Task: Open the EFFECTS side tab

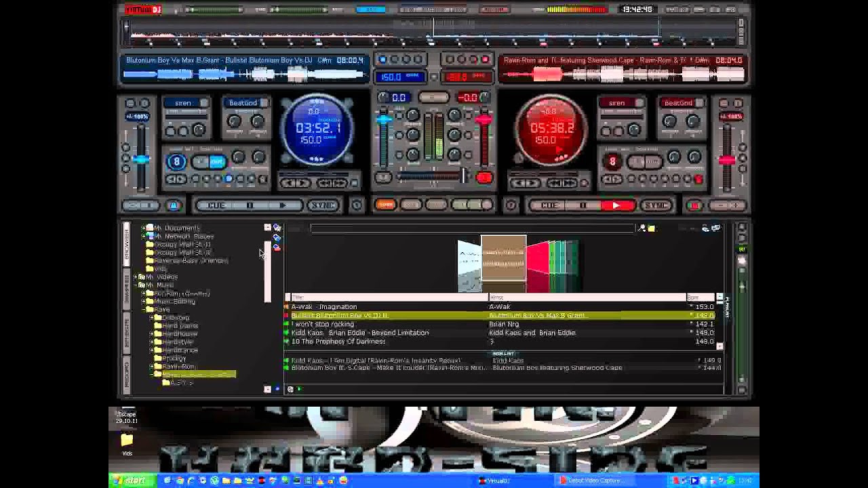Action: [126, 332]
